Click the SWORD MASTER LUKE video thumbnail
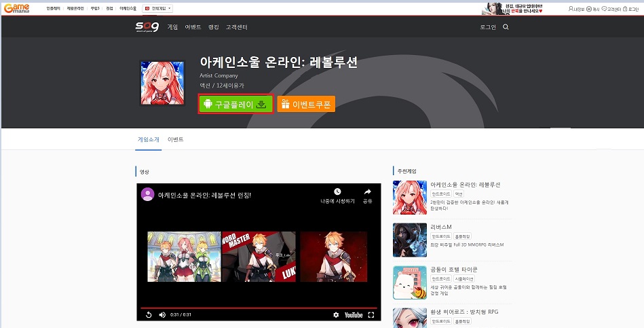 click(259, 257)
